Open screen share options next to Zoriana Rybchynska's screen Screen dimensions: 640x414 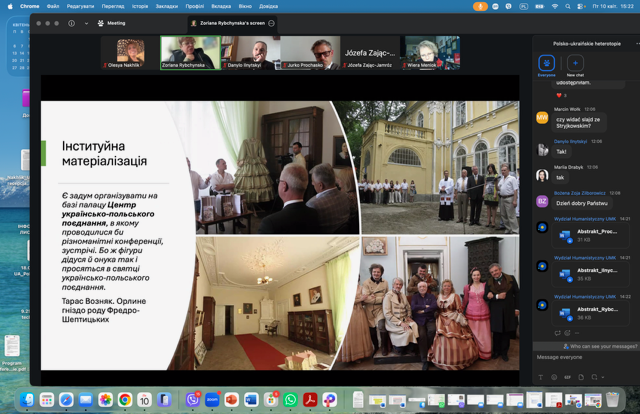271,22
